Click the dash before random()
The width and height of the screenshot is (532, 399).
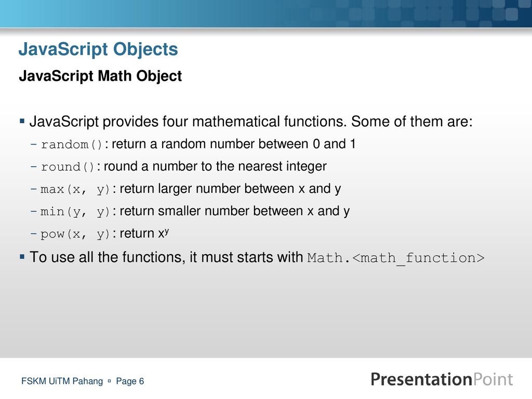(34, 144)
